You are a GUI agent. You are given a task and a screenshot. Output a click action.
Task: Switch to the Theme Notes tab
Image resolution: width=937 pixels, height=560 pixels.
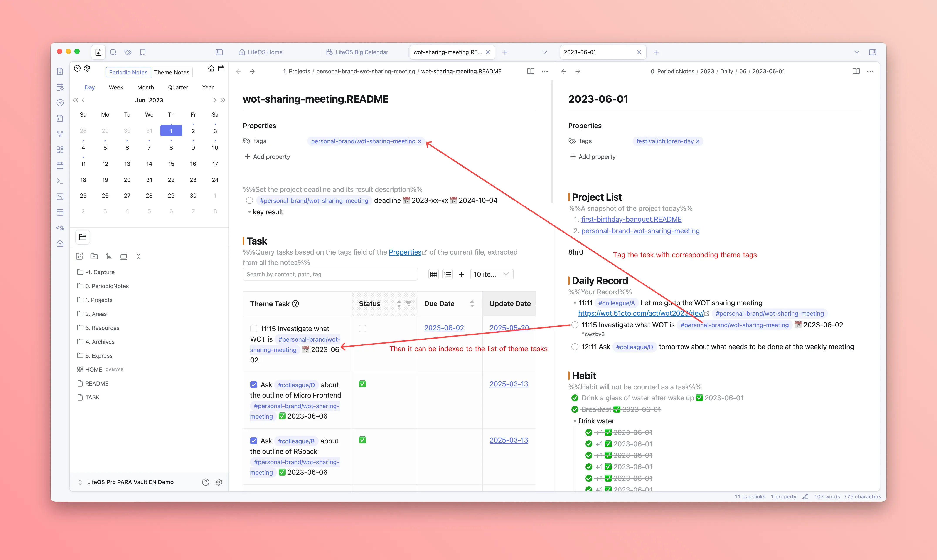point(171,72)
